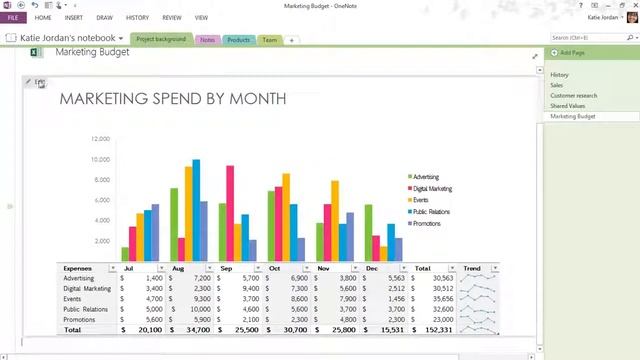Click Katie Jordan's profile photo
640x360 pixels.
[x=632, y=18]
